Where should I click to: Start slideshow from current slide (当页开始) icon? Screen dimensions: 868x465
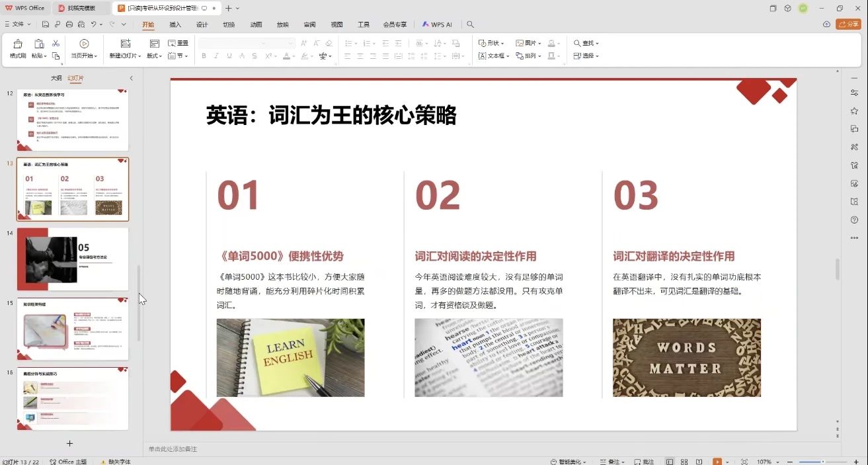click(x=84, y=44)
